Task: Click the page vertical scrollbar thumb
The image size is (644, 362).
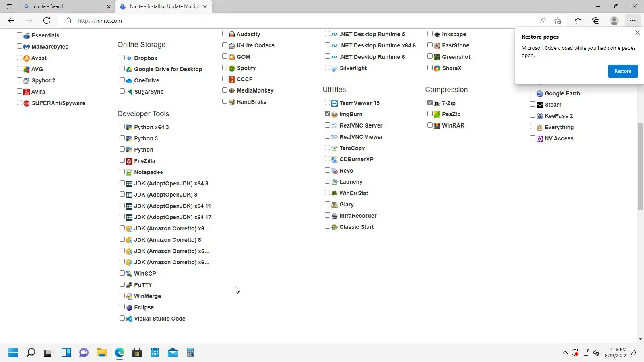Action: (640, 166)
